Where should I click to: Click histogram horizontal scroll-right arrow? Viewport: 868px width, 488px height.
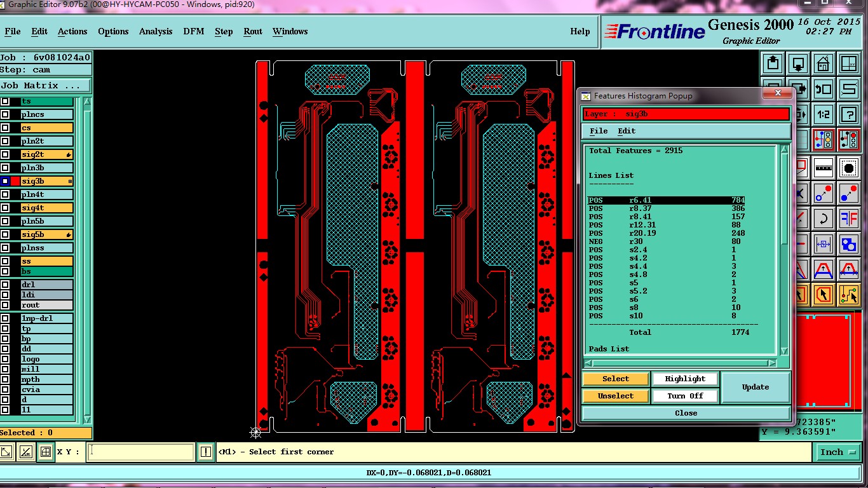point(772,363)
